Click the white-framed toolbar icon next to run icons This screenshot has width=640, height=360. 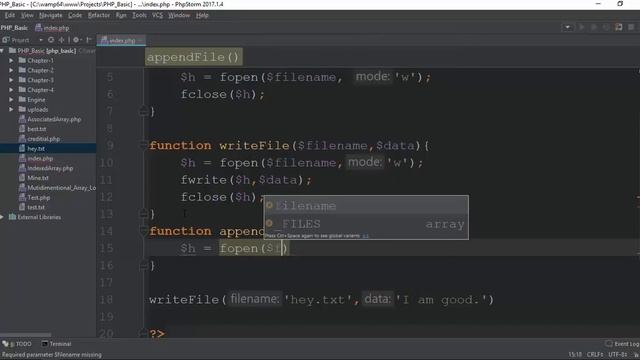[x=619, y=27]
